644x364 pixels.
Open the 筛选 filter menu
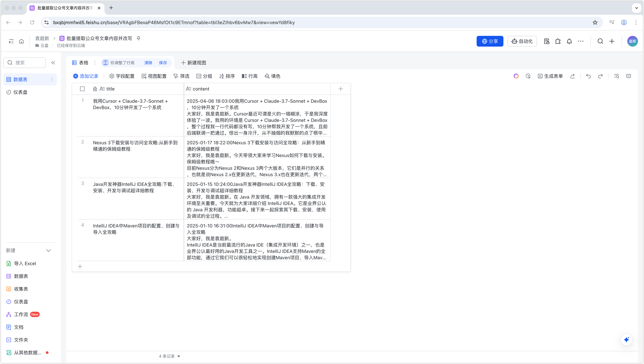tap(181, 76)
